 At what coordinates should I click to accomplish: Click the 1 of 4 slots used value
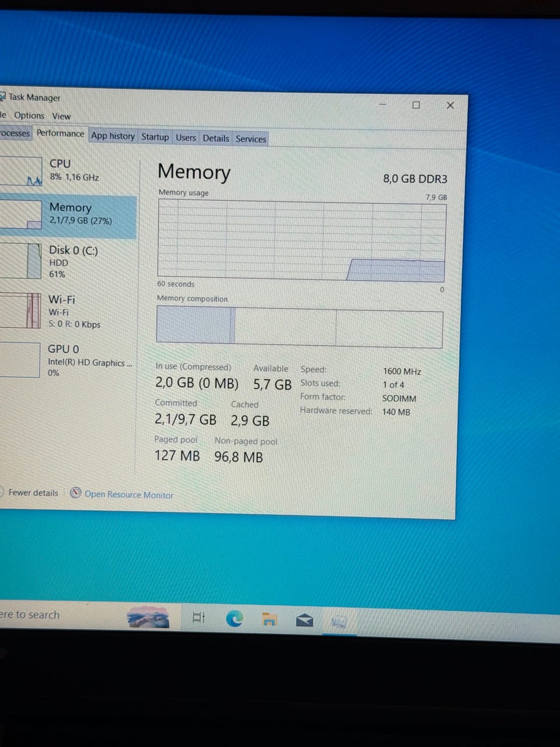click(394, 385)
